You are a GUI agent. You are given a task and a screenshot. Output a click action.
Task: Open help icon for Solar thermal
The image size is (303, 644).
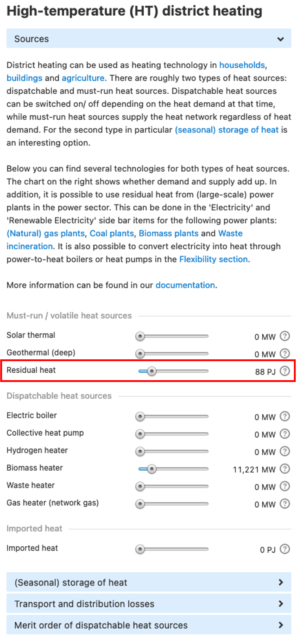(x=285, y=336)
